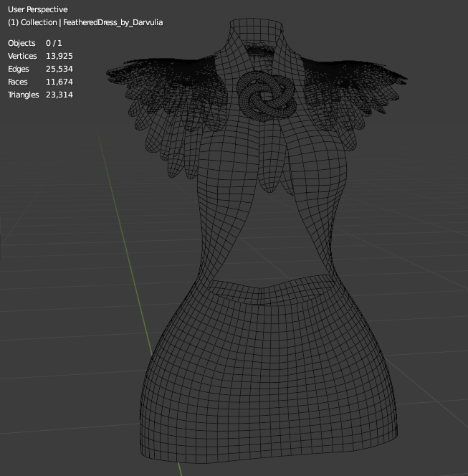Click the dress collar neck mesh

(257, 32)
